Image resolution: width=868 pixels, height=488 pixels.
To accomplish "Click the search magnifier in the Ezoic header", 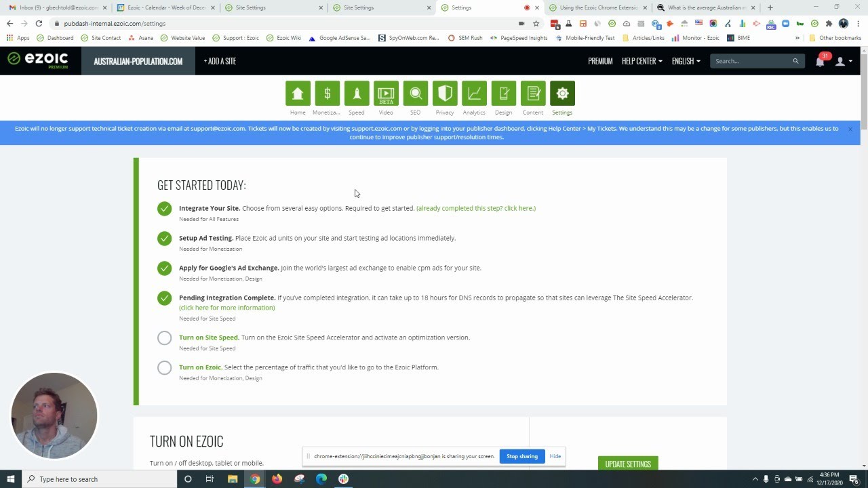I will point(795,61).
